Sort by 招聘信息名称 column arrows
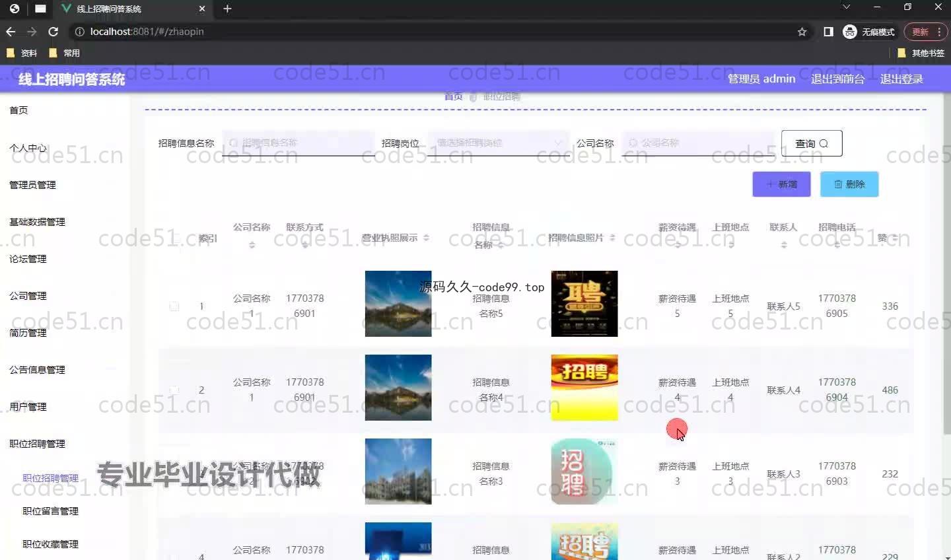The height and width of the screenshot is (560, 951). [x=501, y=245]
